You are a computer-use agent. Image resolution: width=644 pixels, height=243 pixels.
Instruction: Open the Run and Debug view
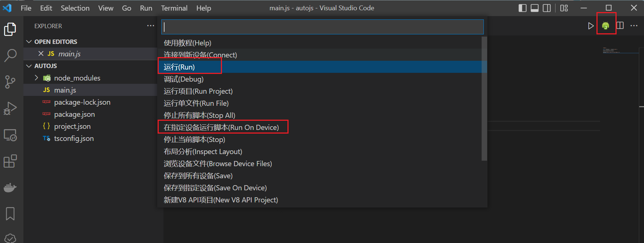click(x=10, y=108)
